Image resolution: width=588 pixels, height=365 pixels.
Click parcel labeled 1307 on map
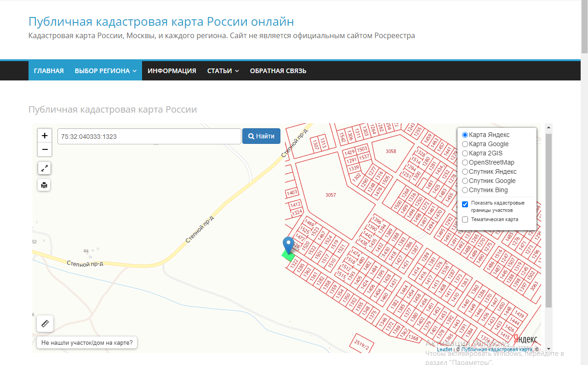315,144
